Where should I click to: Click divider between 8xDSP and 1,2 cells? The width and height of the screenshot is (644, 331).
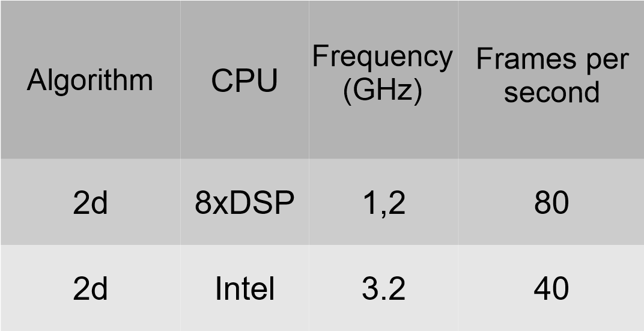[309, 202]
